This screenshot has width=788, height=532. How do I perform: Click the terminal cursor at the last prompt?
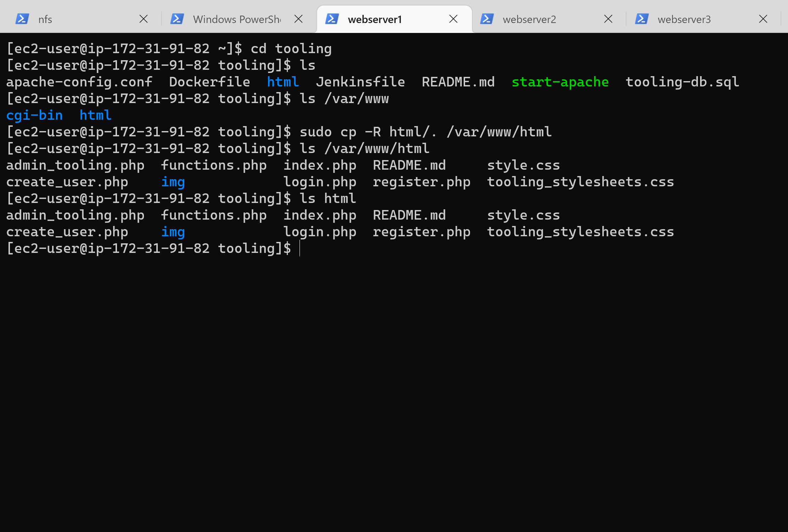click(x=300, y=248)
